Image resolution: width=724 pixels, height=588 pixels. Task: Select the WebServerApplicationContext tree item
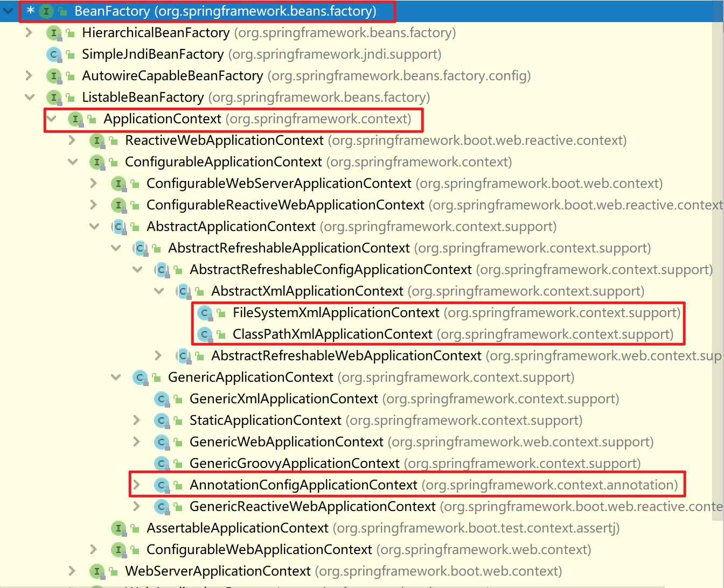pyautogui.click(x=217, y=571)
